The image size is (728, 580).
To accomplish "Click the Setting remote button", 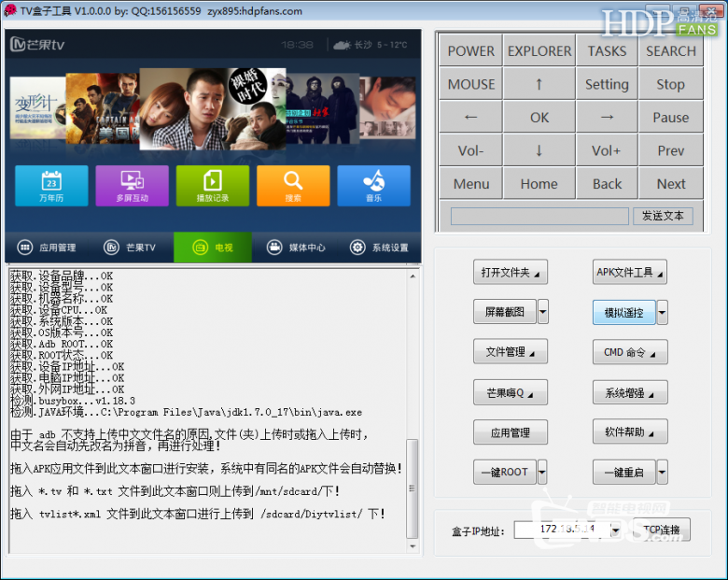I will tap(607, 84).
